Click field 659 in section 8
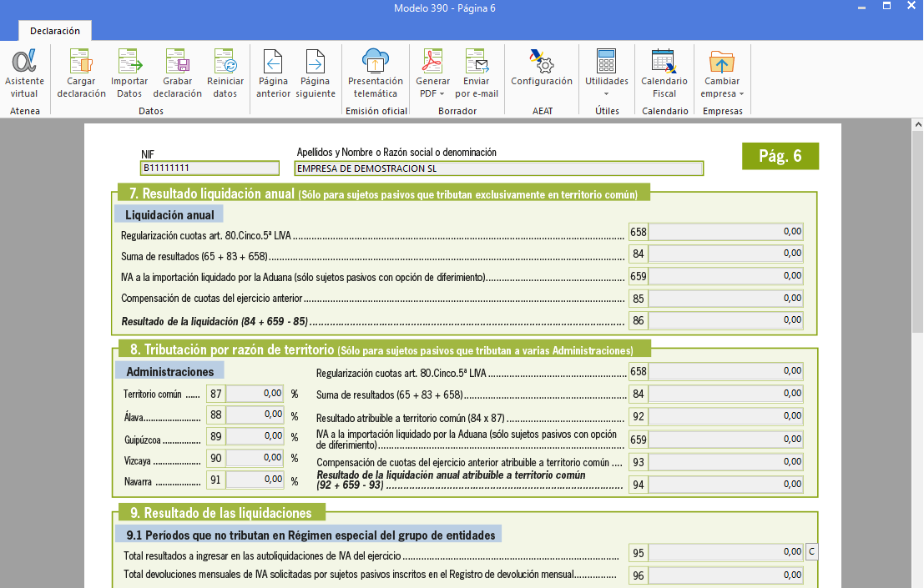924x588 pixels. point(725,439)
